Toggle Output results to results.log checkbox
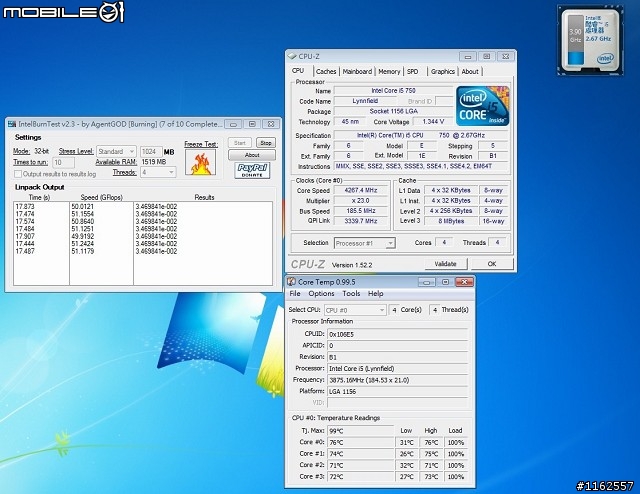Viewport: 640px width, 494px height. point(18,174)
